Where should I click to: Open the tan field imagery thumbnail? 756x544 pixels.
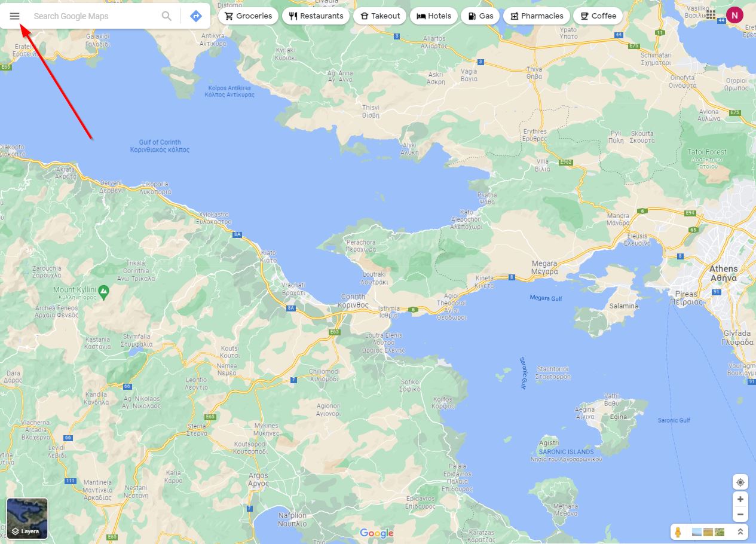coord(708,531)
